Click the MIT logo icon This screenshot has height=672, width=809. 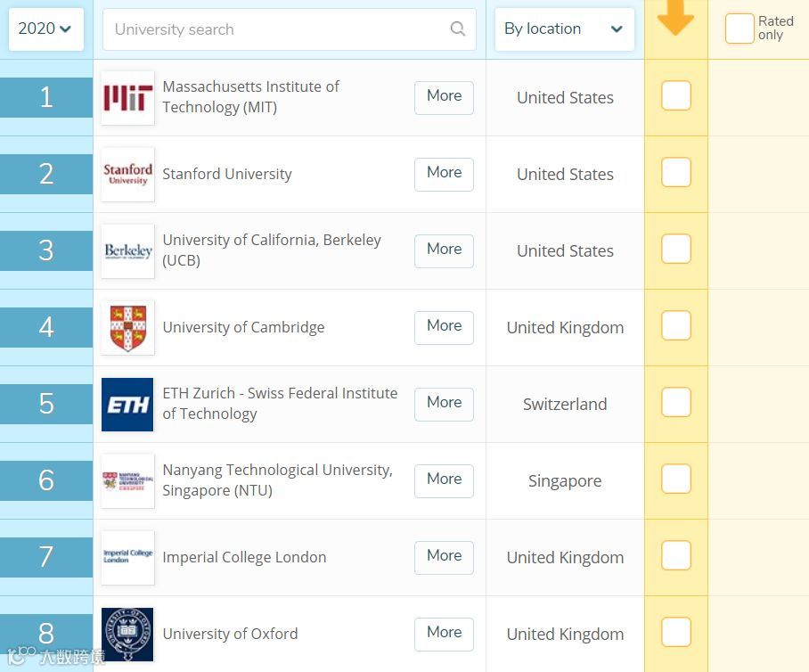click(127, 98)
